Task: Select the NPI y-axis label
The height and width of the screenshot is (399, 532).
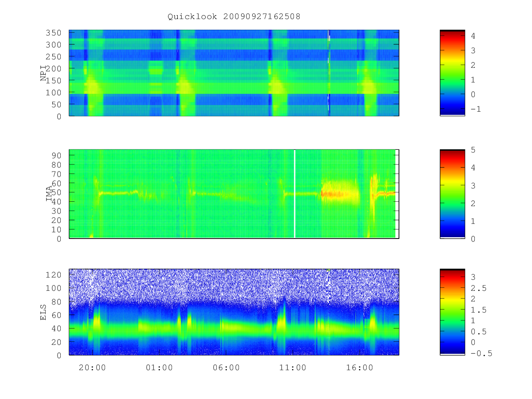Action: click(43, 73)
